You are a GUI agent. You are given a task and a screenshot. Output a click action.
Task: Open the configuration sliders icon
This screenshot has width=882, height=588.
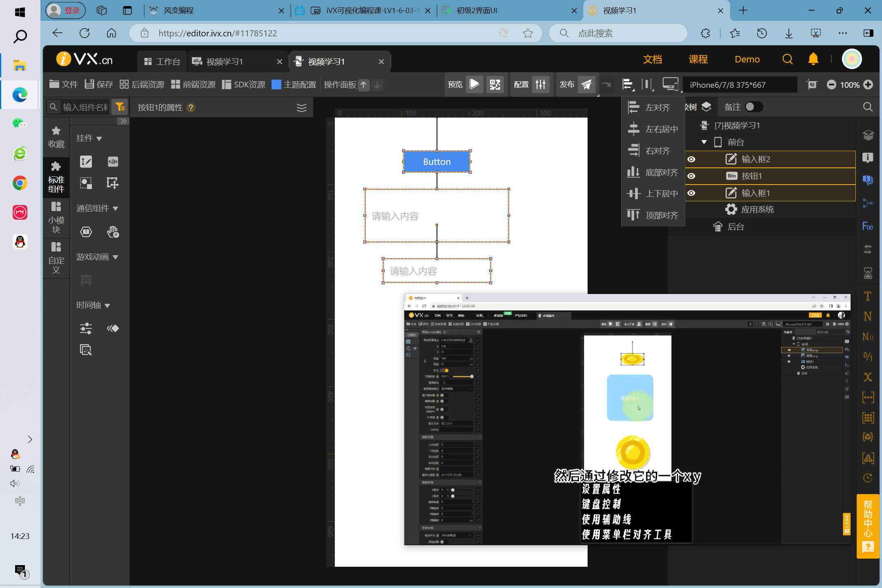pyautogui.click(x=541, y=85)
